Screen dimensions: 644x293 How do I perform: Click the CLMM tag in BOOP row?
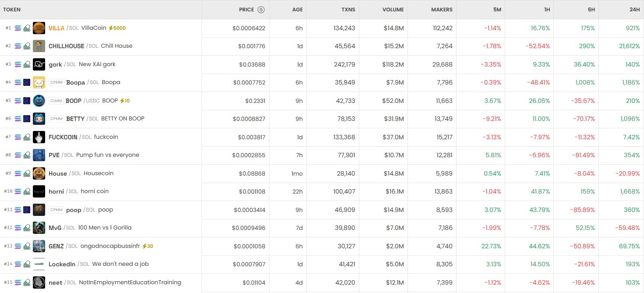coord(56,101)
